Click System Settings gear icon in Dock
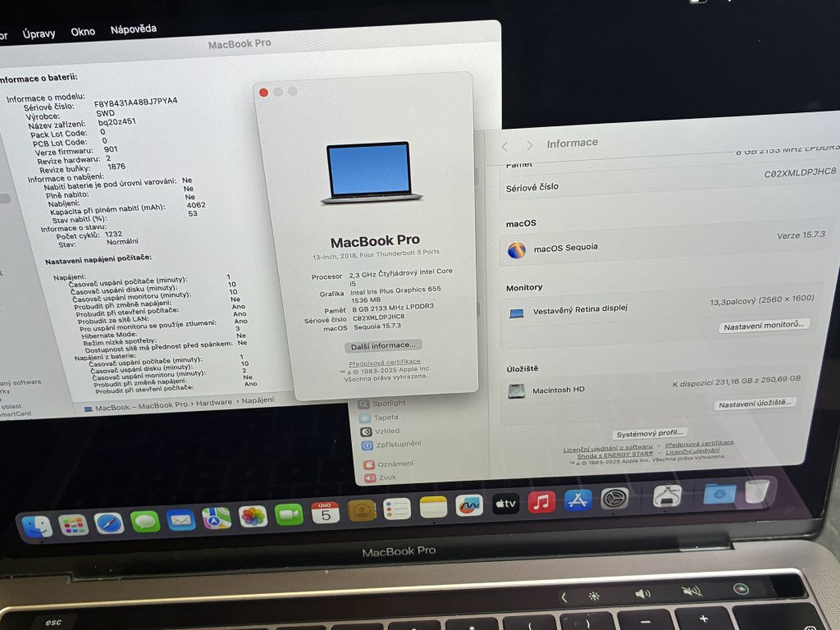Viewport: 840px width, 630px height. pos(614,499)
